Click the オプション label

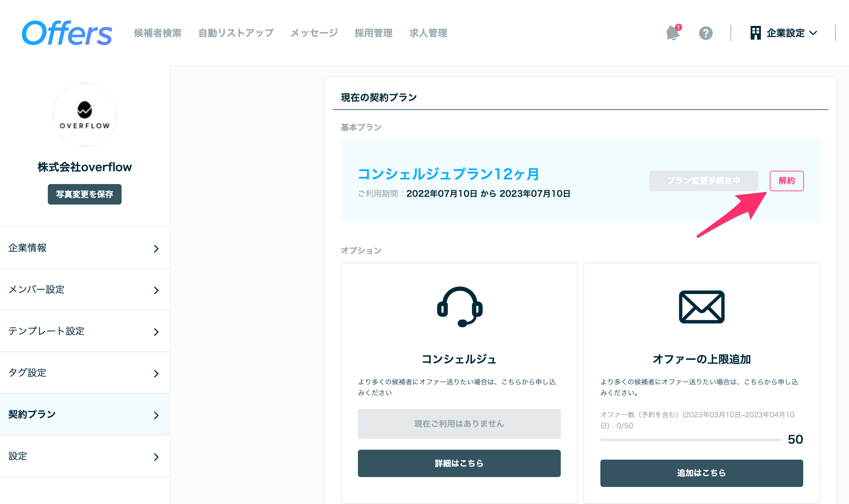tap(361, 251)
